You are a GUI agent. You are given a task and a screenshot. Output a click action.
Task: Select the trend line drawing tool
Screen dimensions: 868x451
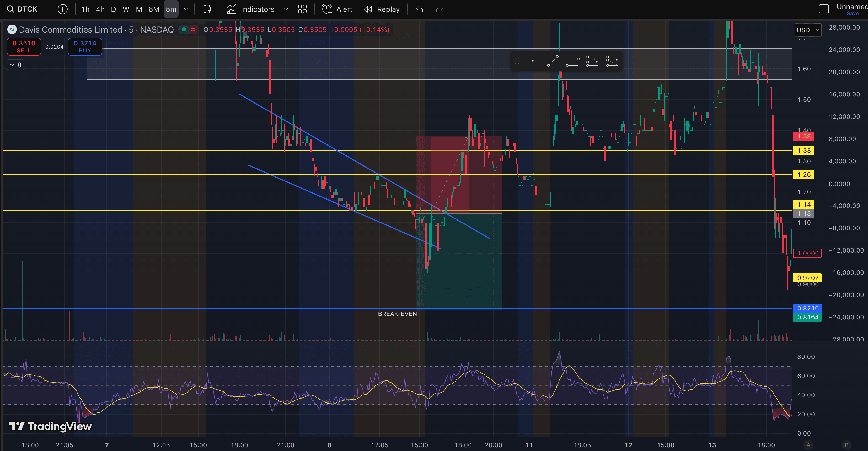553,61
